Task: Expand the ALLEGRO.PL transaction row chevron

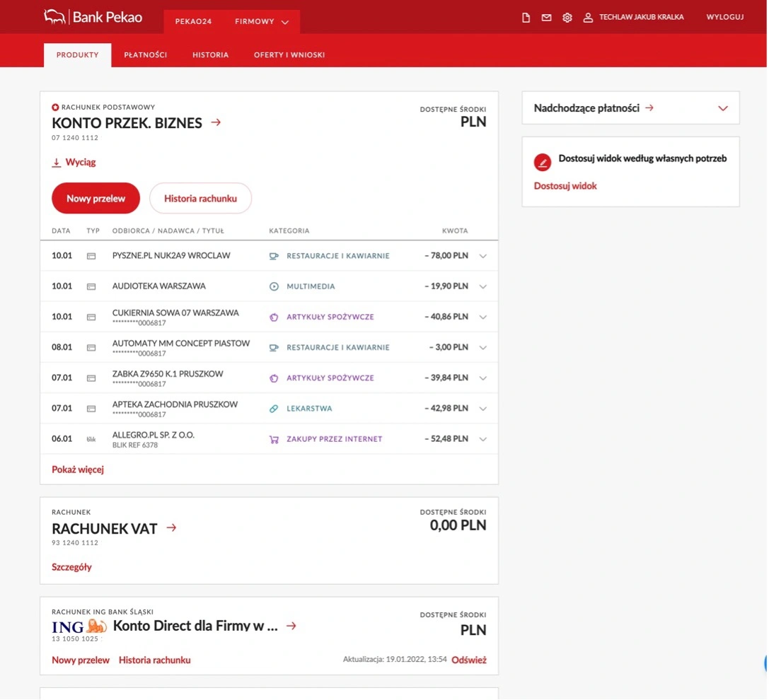Action: tap(483, 439)
